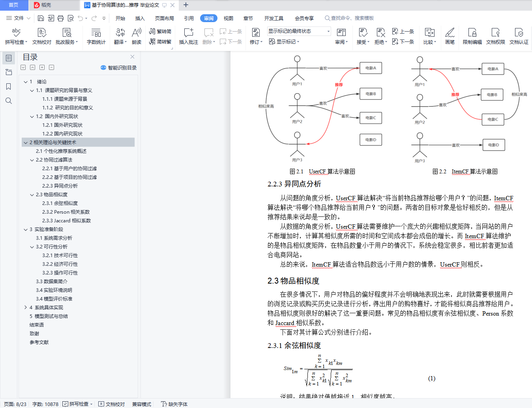This screenshot has width=532, height=408.
Task: Convert text with 繁转简
Action: pyautogui.click(x=160, y=31)
